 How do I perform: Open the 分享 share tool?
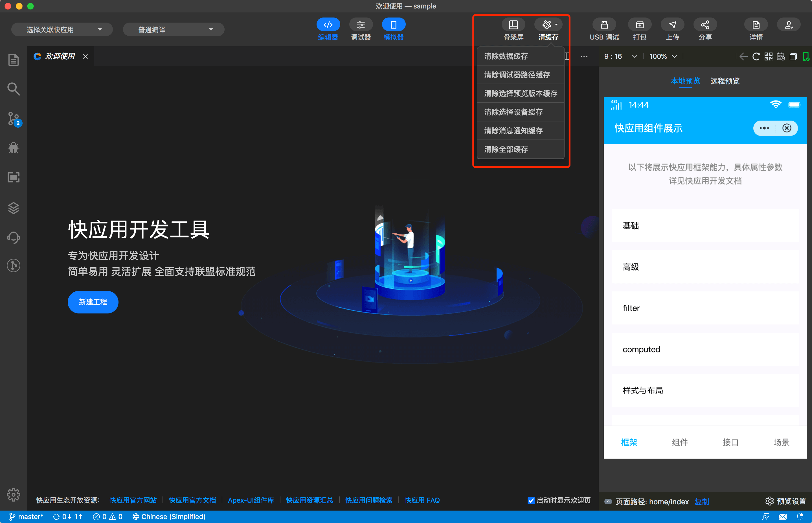[x=705, y=29]
